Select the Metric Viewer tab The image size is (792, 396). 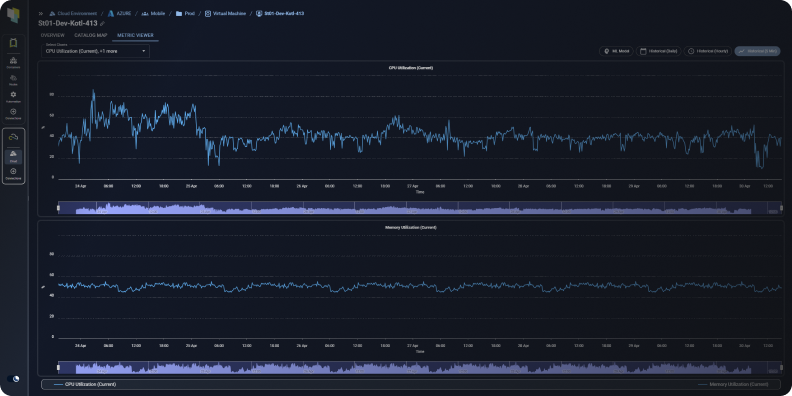coord(135,35)
